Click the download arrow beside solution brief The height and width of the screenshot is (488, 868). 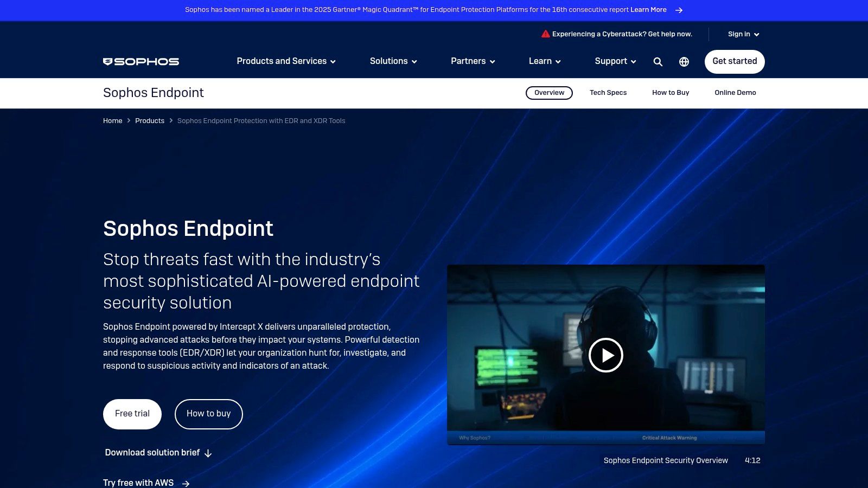208,453
